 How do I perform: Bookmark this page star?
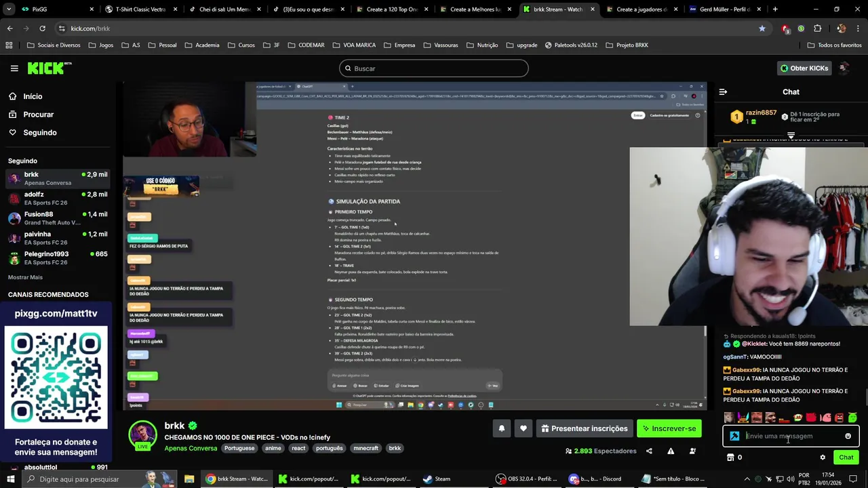point(762,28)
